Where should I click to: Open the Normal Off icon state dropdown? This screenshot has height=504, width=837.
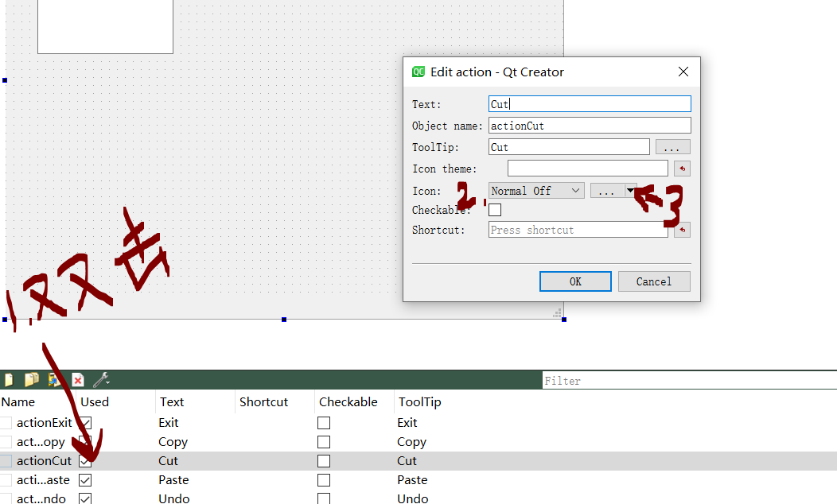[536, 191]
